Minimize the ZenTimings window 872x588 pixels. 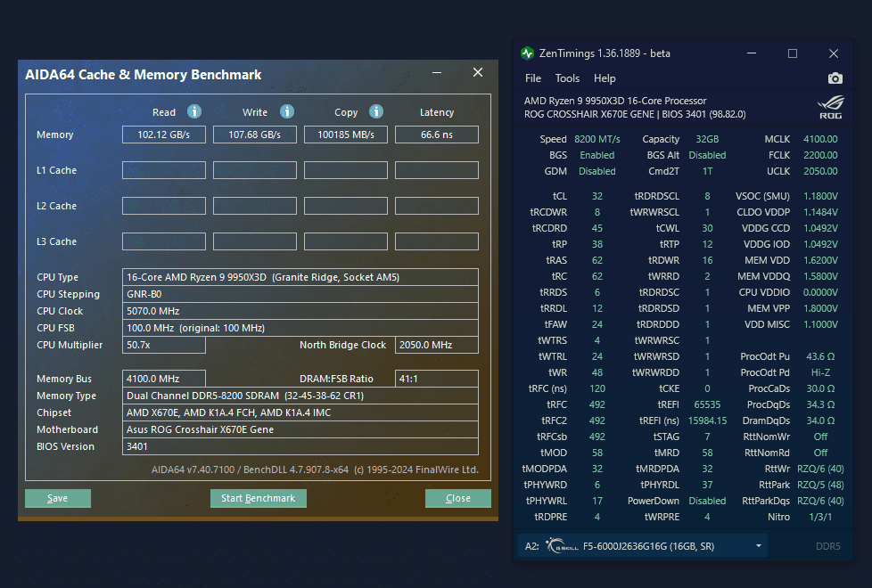752,53
